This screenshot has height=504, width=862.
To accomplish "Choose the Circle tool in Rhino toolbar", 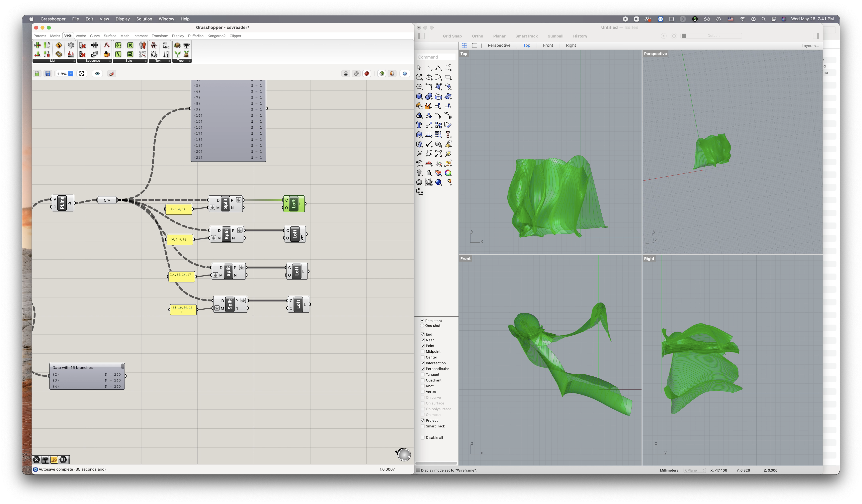I will click(x=419, y=77).
